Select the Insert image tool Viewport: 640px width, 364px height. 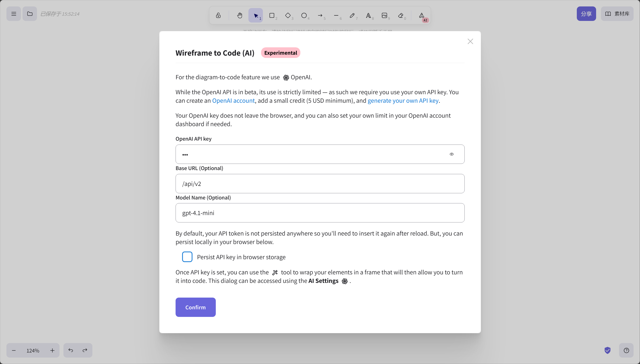[x=384, y=15]
